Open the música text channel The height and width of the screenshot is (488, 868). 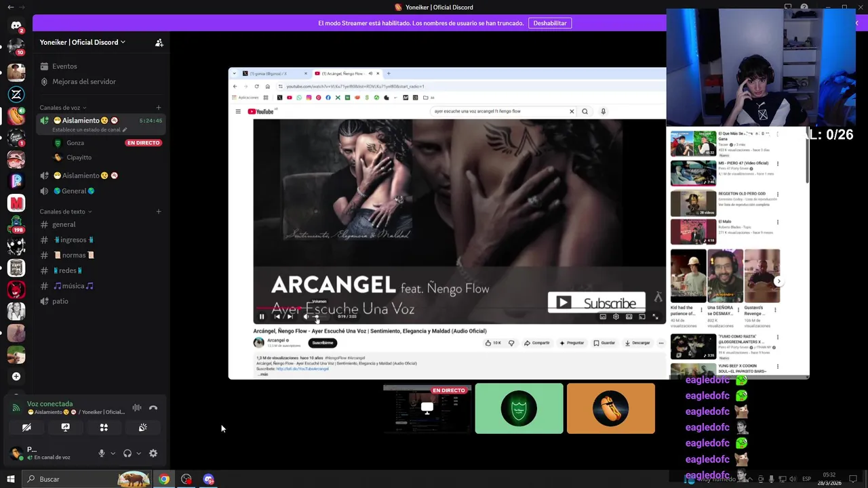101,286
